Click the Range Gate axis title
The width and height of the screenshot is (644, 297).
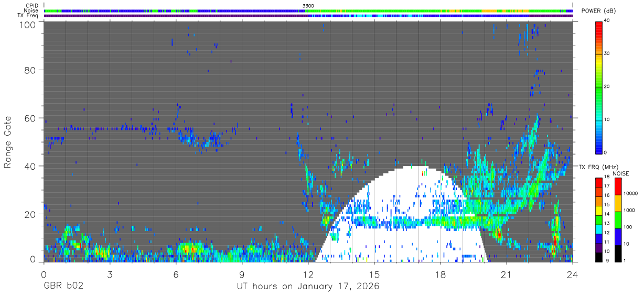click(8, 142)
